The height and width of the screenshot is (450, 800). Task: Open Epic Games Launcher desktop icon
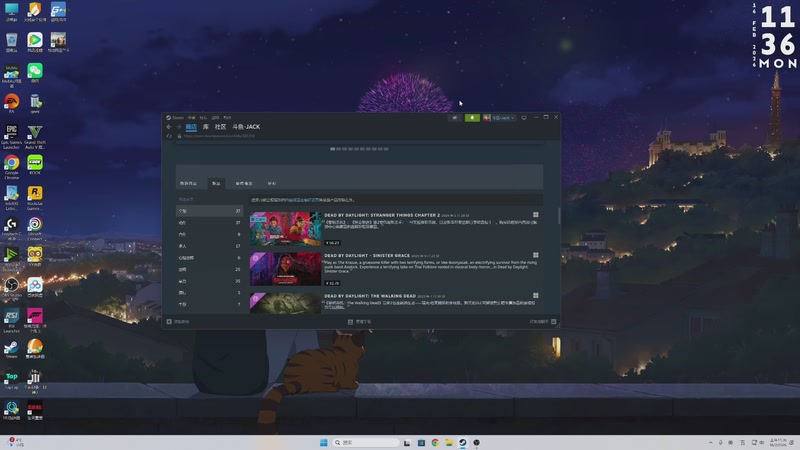click(11, 137)
